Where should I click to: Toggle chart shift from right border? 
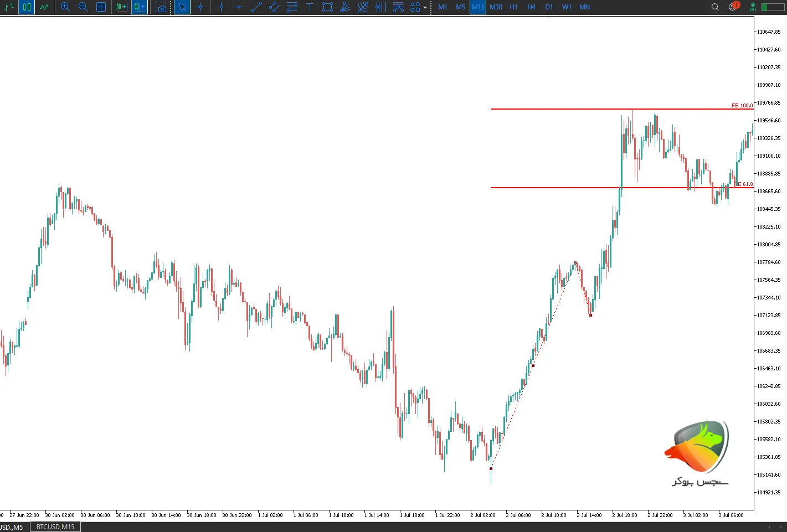(x=139, y=7)
